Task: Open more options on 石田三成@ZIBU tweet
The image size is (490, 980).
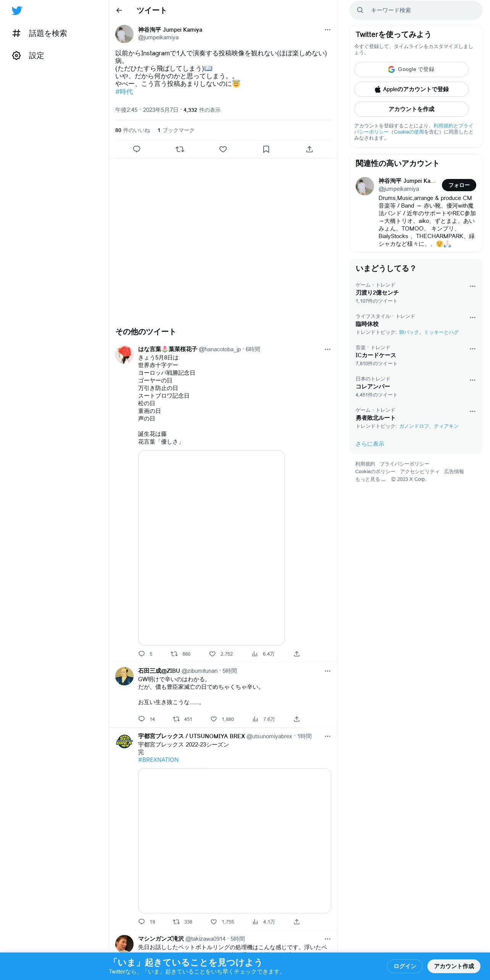Action: (x=327, y=671)
